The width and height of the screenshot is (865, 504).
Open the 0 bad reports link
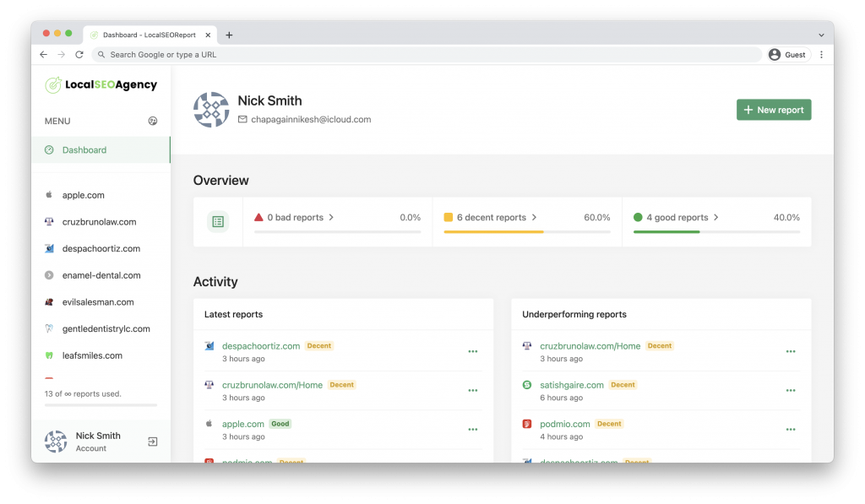295,217
